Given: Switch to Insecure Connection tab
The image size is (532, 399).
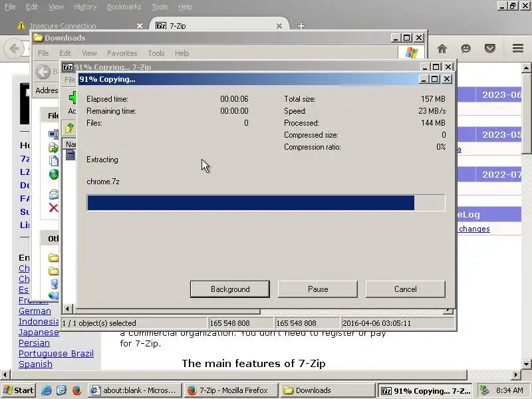Looking at the screenshot, I should [63, 26].
